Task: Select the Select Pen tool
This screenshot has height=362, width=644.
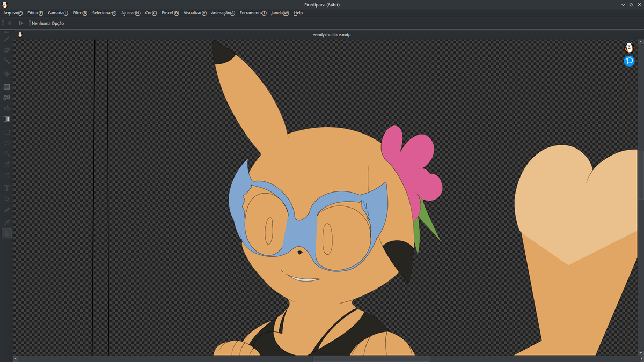Action: pos(6,165)
